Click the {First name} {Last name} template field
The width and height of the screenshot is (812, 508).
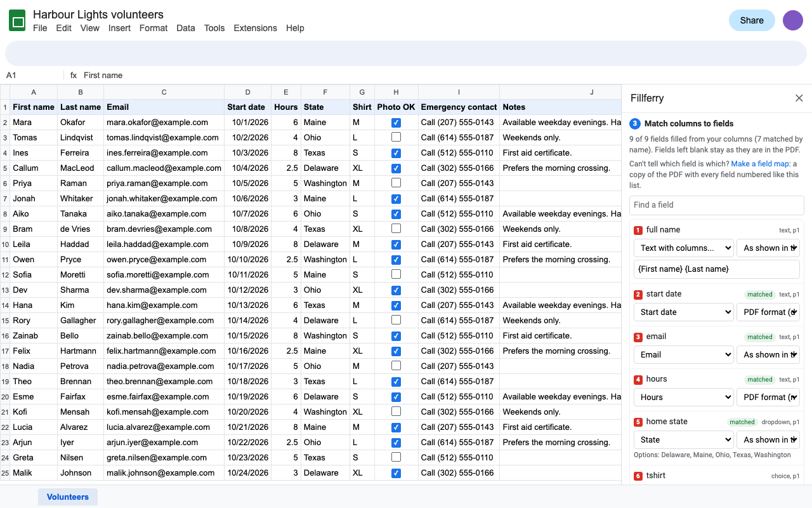click(x=717, y=269)
